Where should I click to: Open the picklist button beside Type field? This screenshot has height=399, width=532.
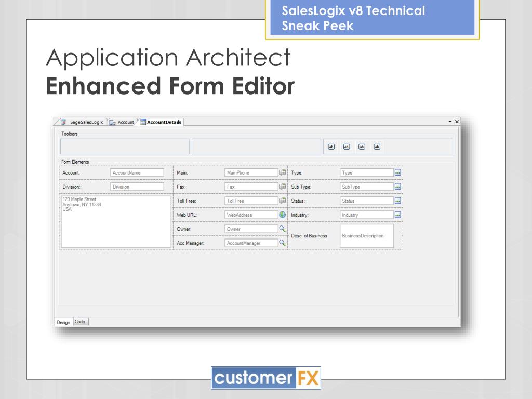[398, 172]
